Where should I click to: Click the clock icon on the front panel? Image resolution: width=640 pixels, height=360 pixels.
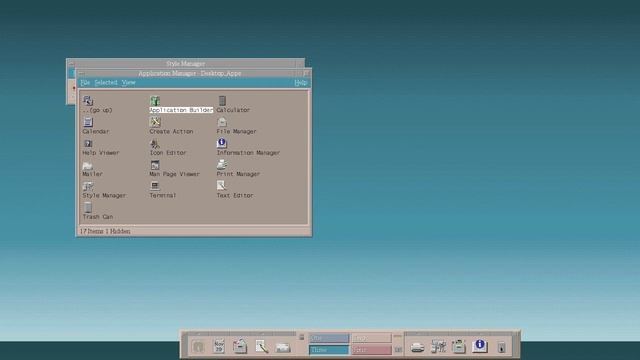click(x=198, y=347)
